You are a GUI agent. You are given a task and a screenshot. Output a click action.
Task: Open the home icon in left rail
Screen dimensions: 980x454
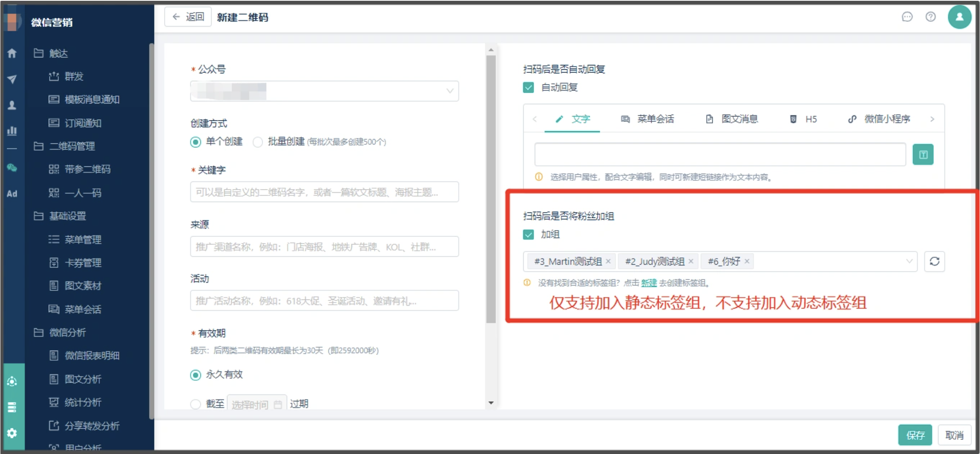pyautogui.click(x=12, y=53)
